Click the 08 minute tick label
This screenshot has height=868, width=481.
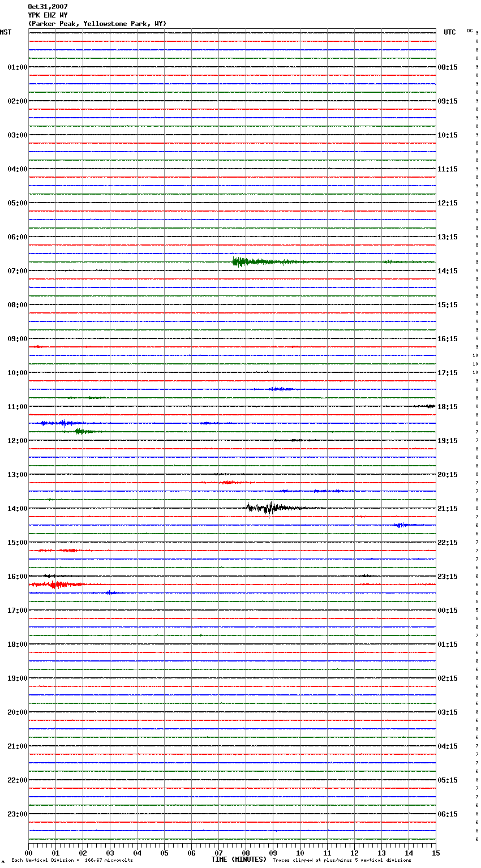[246, 853]
